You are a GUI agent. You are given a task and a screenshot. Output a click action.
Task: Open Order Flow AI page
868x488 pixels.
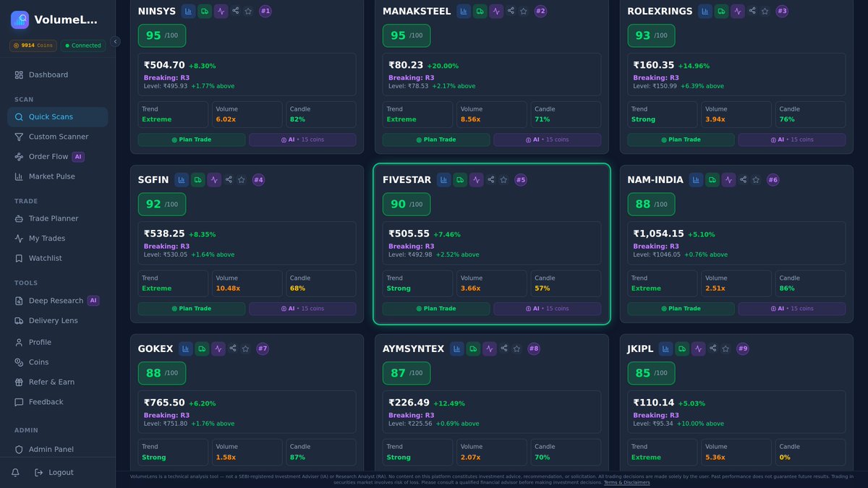click(58, 157)
